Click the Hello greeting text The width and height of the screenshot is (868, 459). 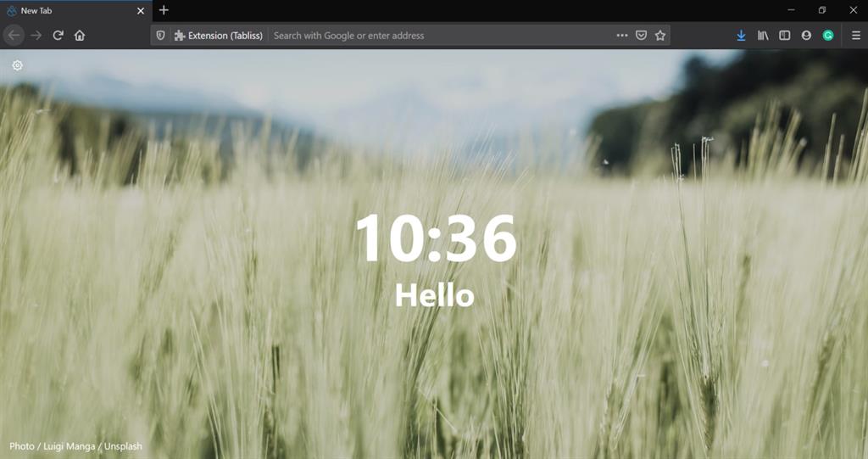(x=435, y=295)
